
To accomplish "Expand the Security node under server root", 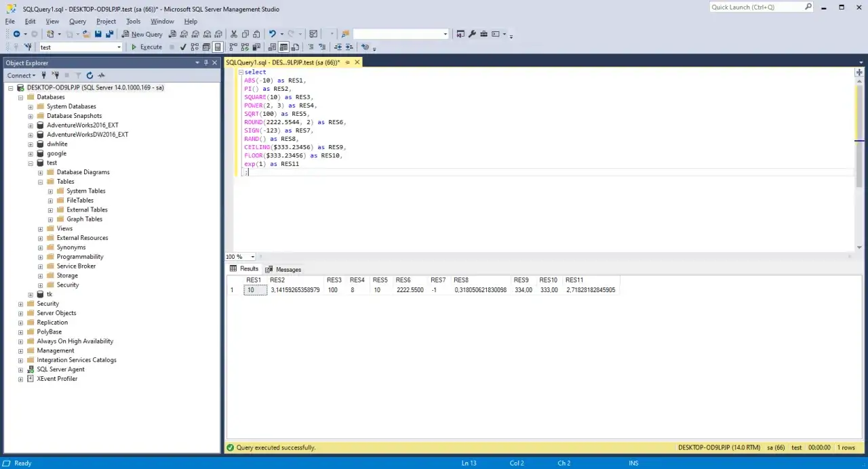I will (x=20, y=304).
